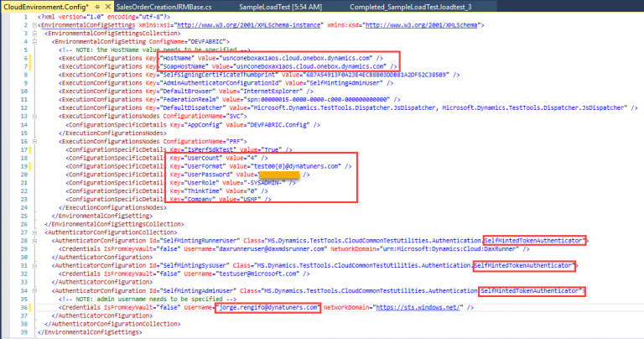Click SelfMintedTokenAuthenticator class on line 28
644x339 pixels.
tap(534, 241)
